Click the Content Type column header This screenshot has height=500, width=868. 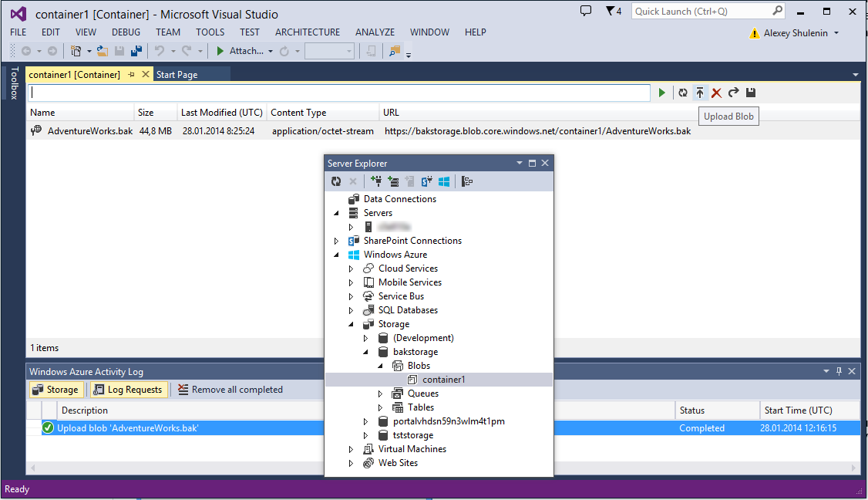323,113
